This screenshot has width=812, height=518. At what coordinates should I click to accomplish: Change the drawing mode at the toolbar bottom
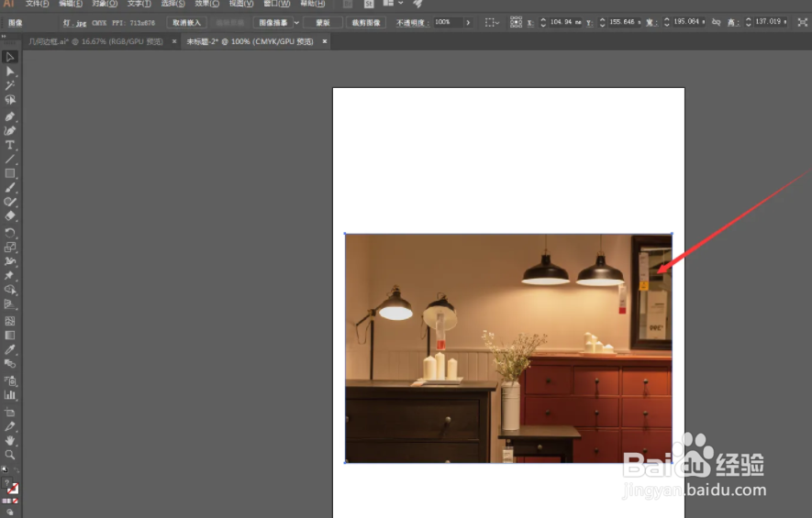[10, 512]
